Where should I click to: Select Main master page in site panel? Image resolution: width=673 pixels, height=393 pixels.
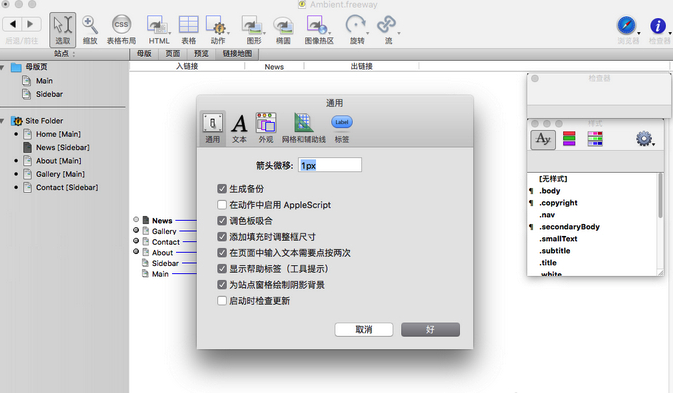44,81
